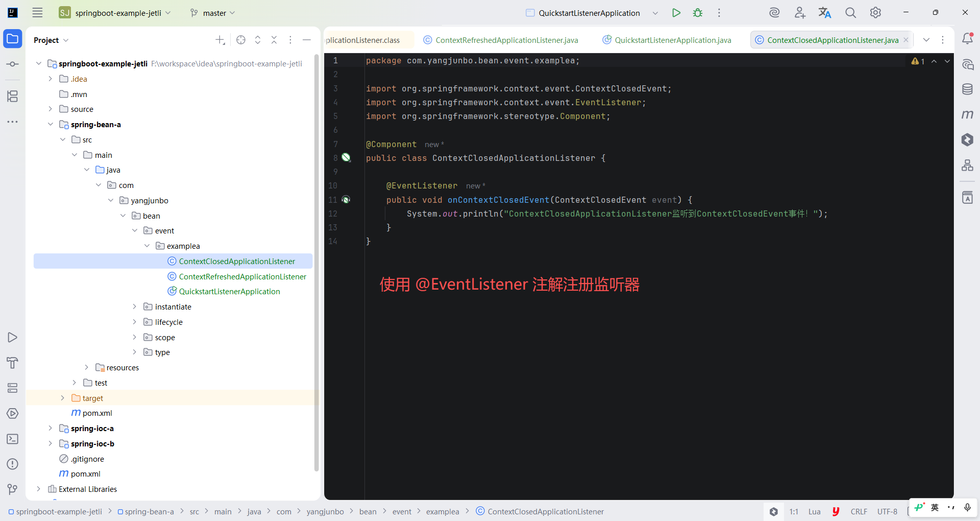Click the IME microphone icon

967,507
